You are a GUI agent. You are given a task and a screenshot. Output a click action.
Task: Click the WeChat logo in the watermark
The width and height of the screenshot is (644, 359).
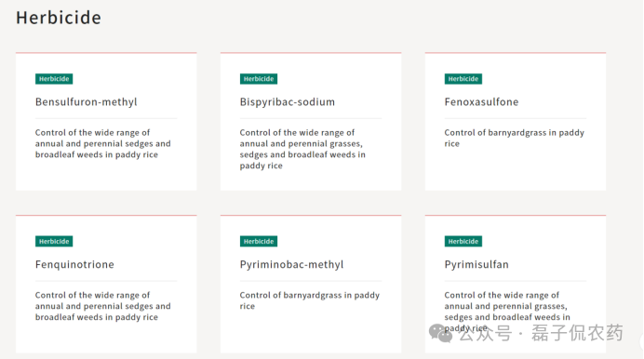tap(440, 333)
